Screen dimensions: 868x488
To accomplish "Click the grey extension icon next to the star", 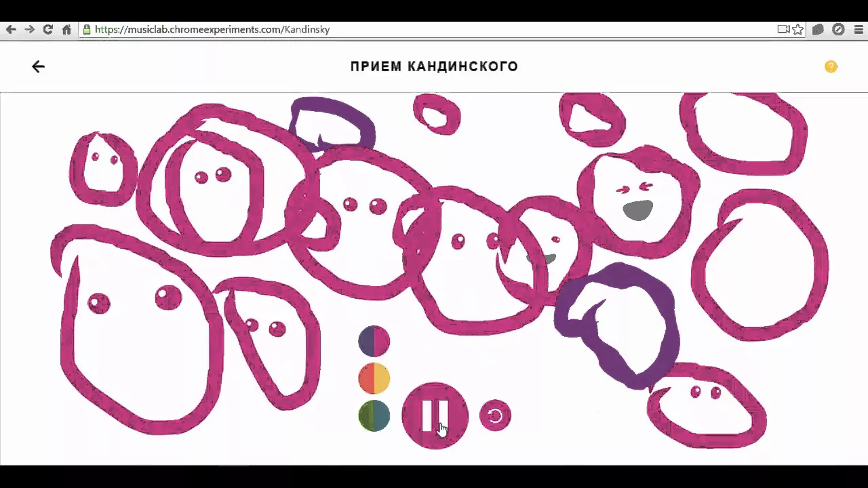I will click(x=818, y=29).
